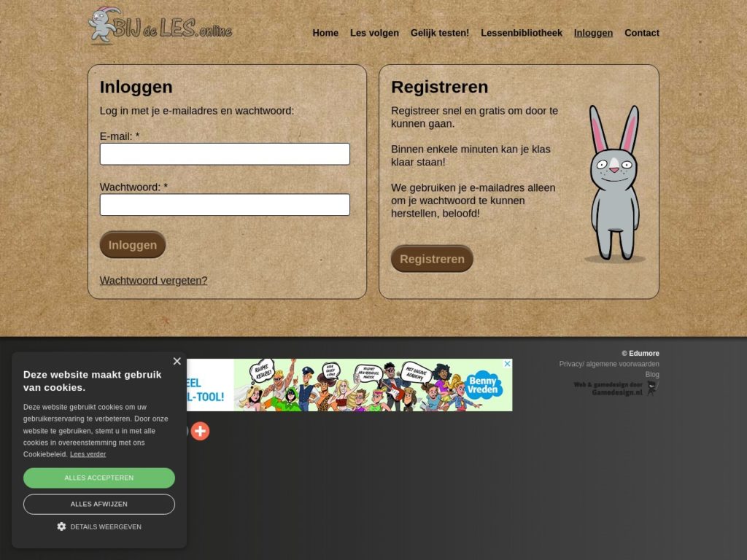This screenshot has width=747, height=560.
Task: Open the Contact page
Action: [x=641, y=33]
